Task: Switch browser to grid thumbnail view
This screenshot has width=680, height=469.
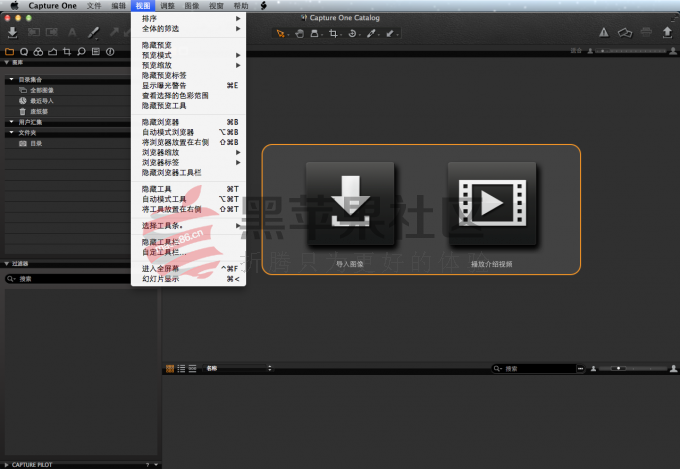Action: pos(170,369)
